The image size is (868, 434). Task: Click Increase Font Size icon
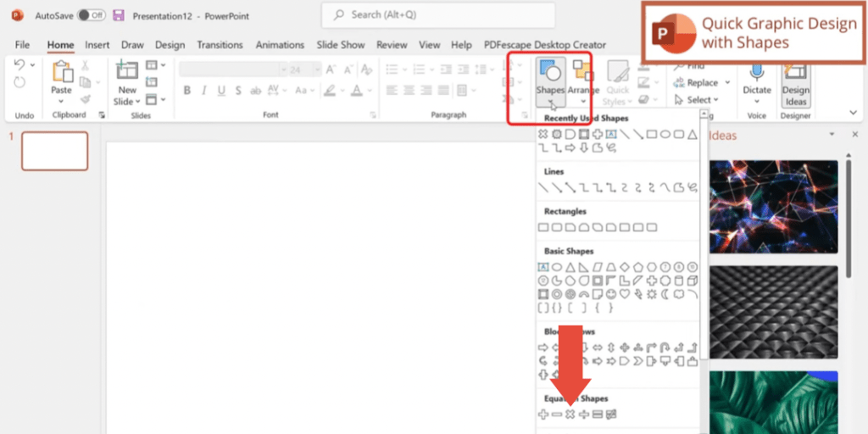(x=331, y=70)
